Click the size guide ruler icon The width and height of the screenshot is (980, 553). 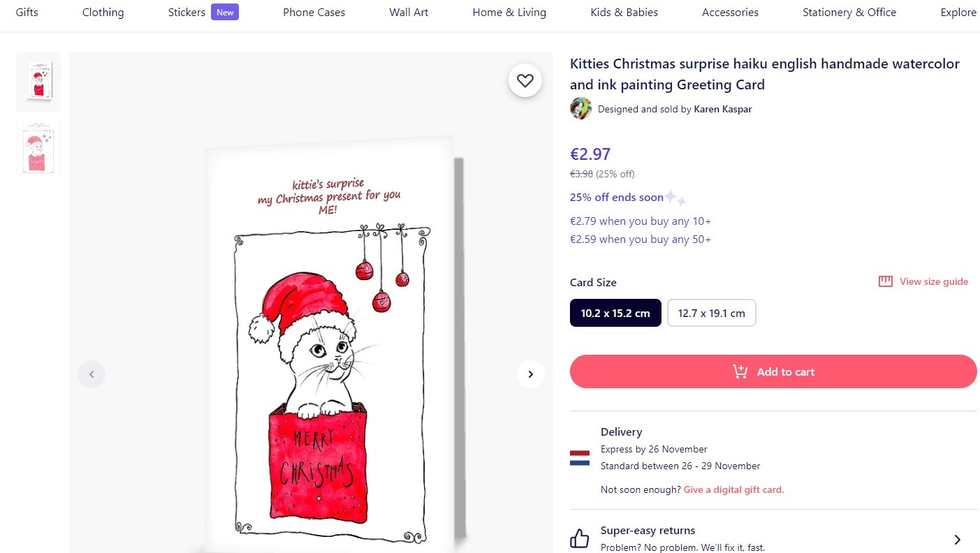pyautogui.click(x=886, y=281)
